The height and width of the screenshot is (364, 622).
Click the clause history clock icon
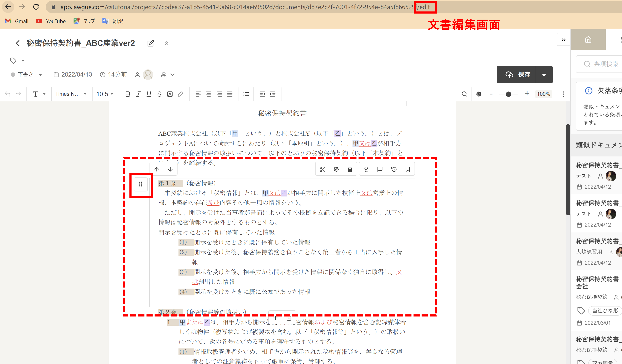click(x=394, y=169)
